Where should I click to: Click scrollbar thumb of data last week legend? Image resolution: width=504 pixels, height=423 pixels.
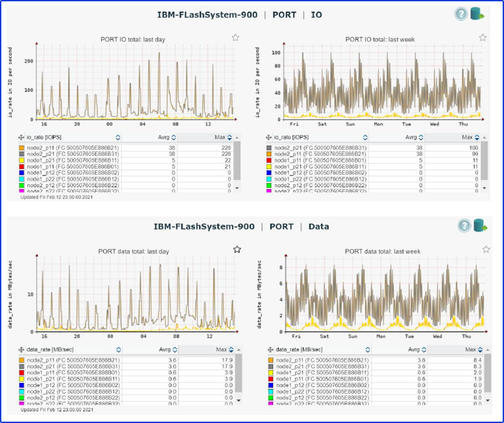tap(488, 373)
